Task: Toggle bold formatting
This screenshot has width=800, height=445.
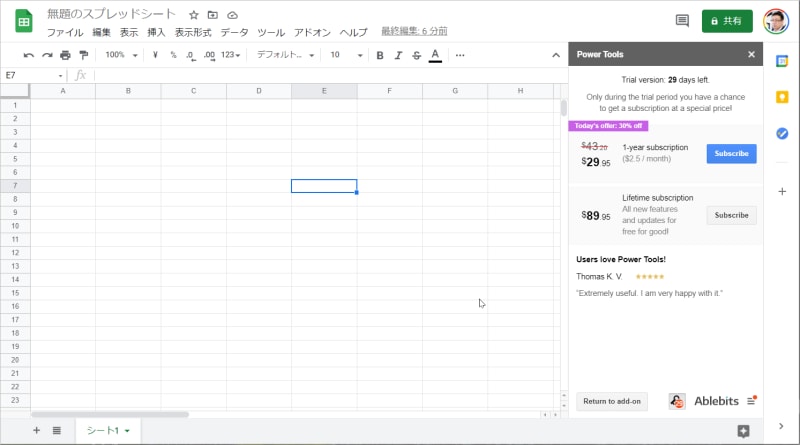Action: (380, 55)
